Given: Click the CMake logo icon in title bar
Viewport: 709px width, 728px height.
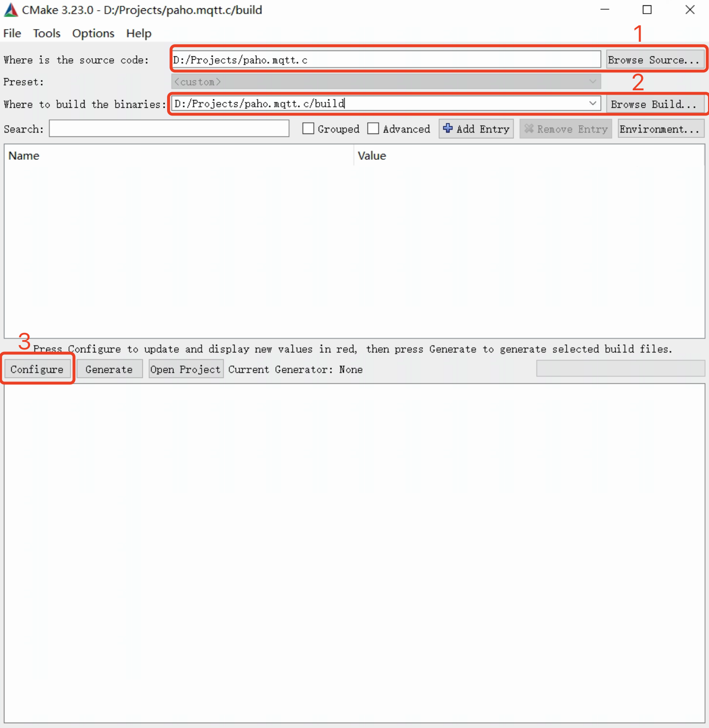Looking at the screenshot, I should coord(10,10).
